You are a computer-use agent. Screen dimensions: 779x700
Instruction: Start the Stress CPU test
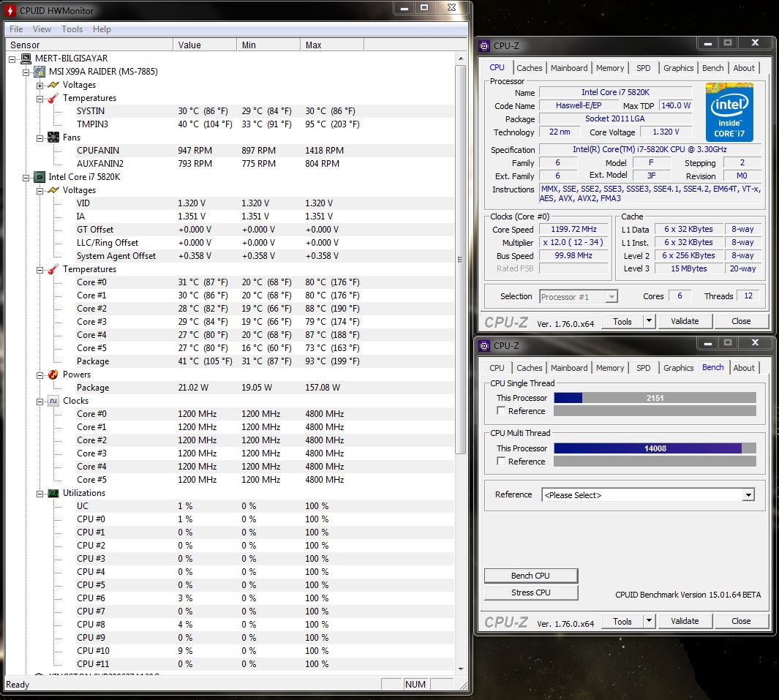(x=530, y=592)
